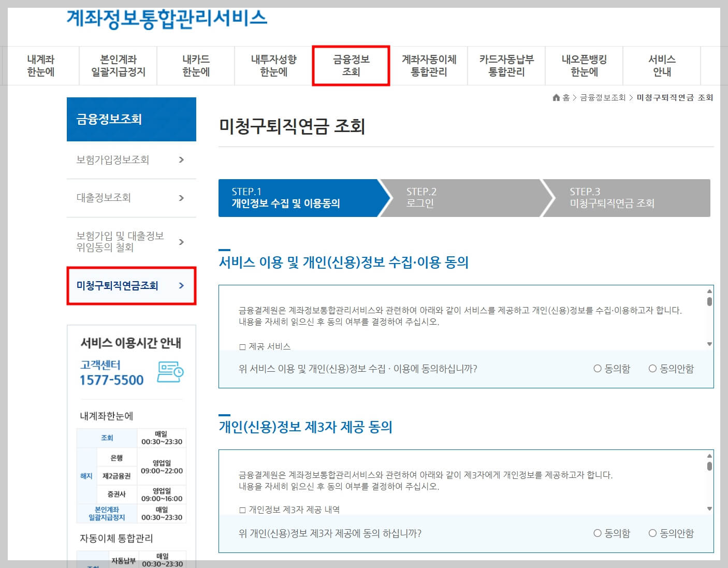Screen dimensions: 728x568
Task: Click the 계좌정보통합관리서비스 site logo
Action: 167,18
